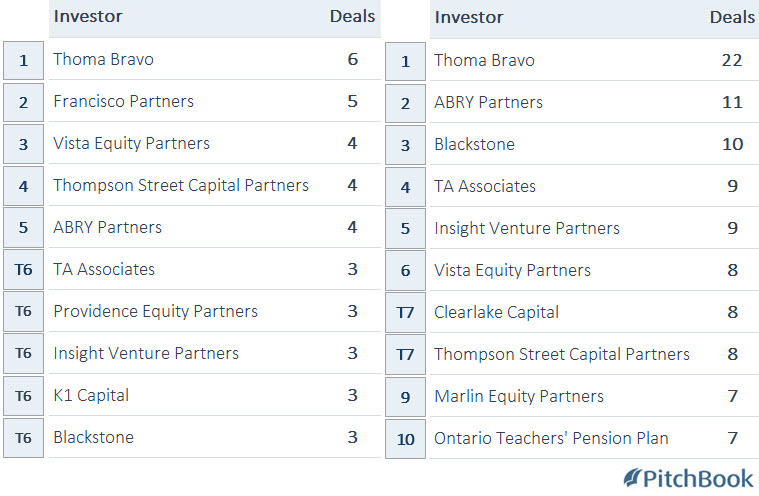
Task: Click the right table Deals column header
Action: 732,17
